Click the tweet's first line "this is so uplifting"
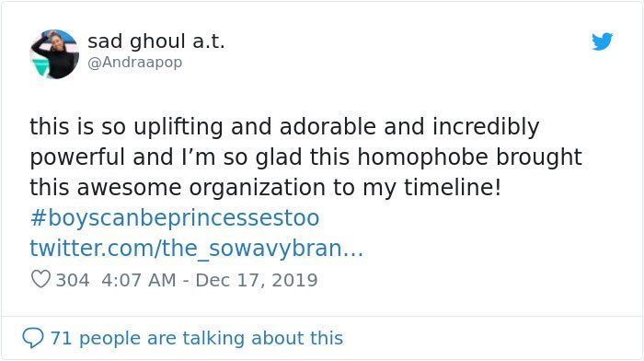644x361 pixels. [126, 127]
